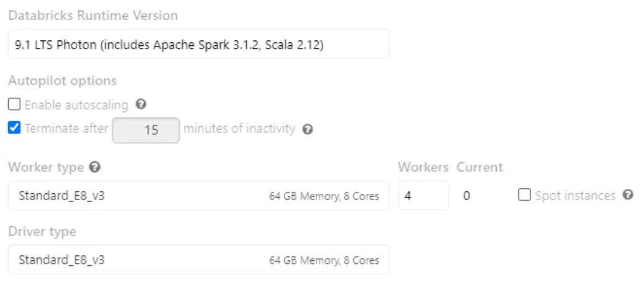Viewport: 644px width, 284px height.
Task: Open the Worker type help tooltip icon
Action: [x=94, y=167]
